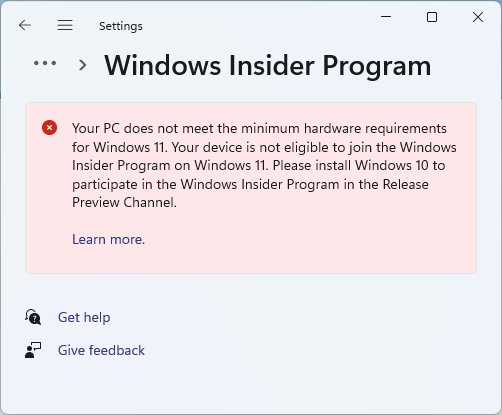The width and height of the screenshot is (502, 415).
Task: Click the breadcrumb chevron separator
Action: [83, 65]
